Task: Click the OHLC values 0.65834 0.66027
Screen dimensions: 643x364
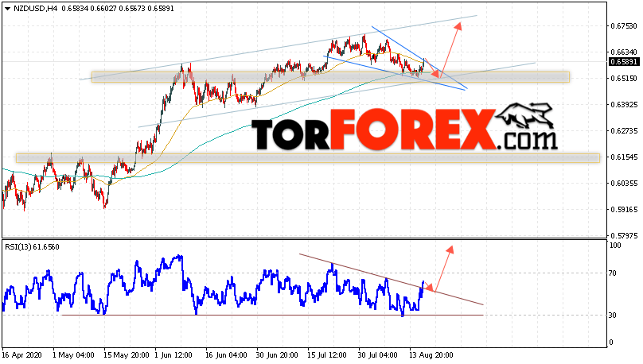Action: click(x=89, y=9)
